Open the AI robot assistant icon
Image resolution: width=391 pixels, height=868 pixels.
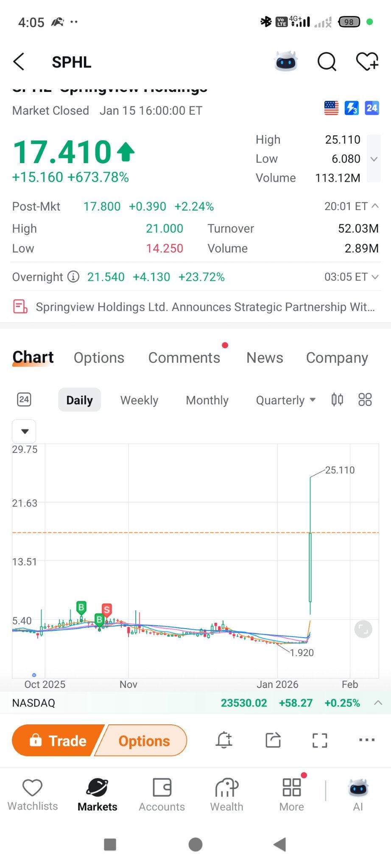click(286, 61)
